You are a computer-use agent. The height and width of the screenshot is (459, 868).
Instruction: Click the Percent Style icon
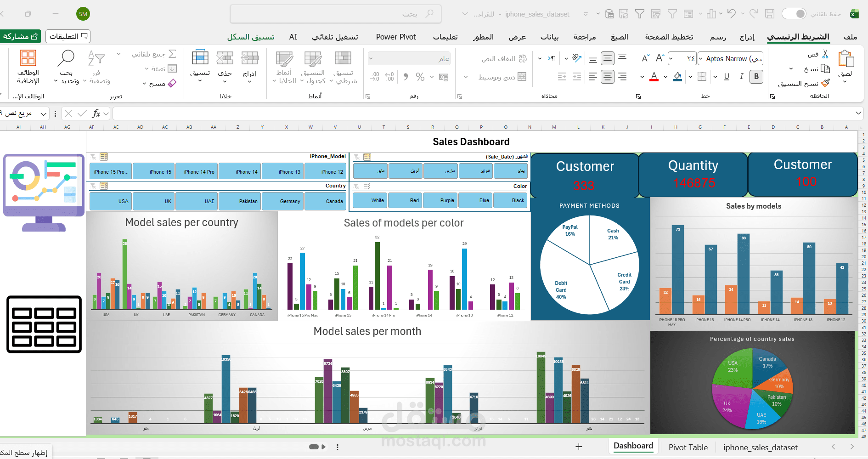point(420,77)
